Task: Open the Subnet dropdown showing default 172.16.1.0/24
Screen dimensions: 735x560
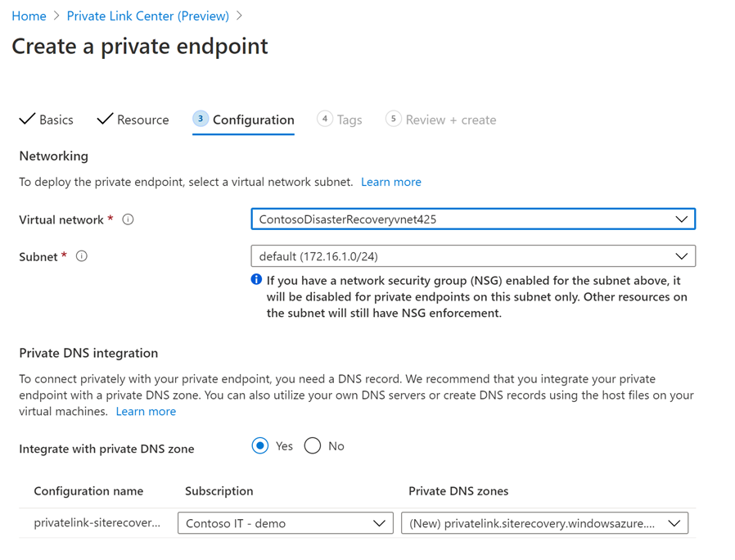Action: tap(681, 255)
